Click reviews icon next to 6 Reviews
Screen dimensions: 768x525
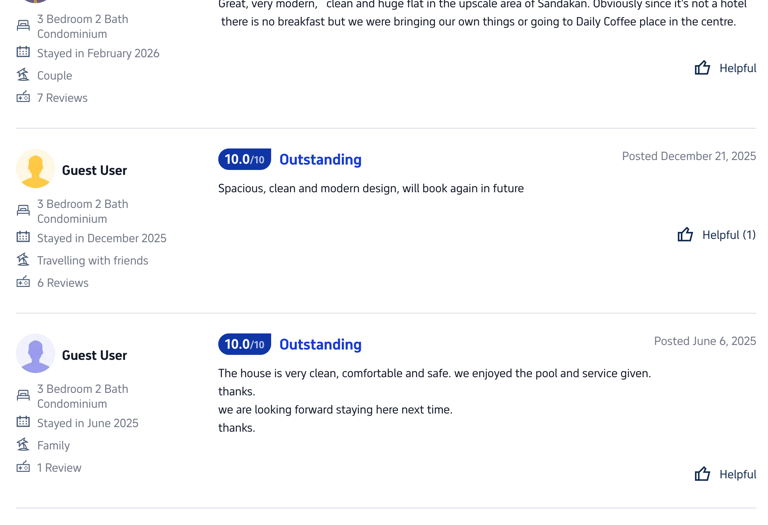point(23,282)
